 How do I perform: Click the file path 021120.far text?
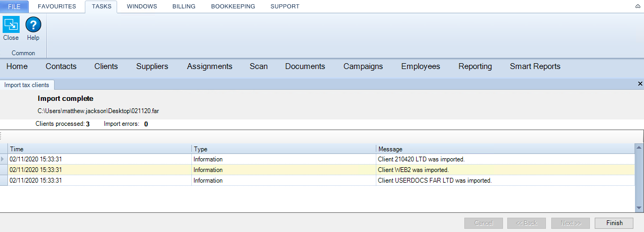[x=98, y=111]
